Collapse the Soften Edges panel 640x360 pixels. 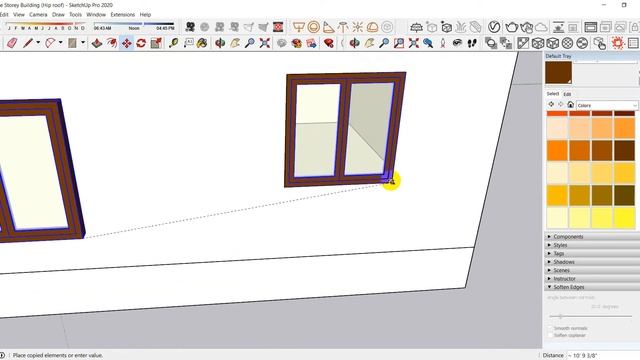(591, 287)
